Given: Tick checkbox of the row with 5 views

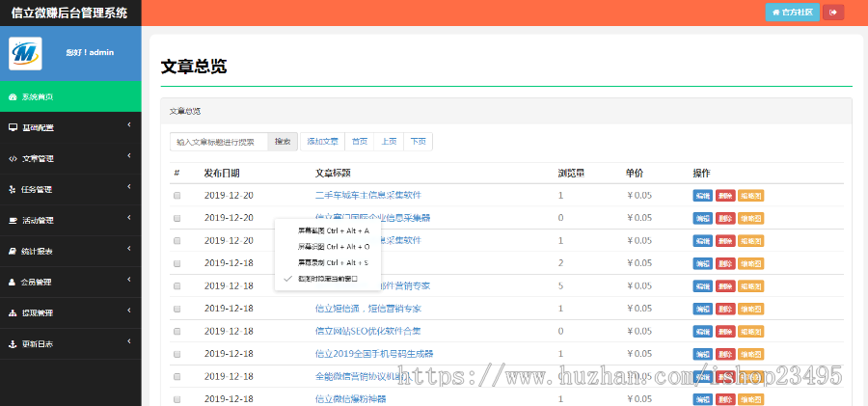Looking at the screenshot, I should pos(177,285).
